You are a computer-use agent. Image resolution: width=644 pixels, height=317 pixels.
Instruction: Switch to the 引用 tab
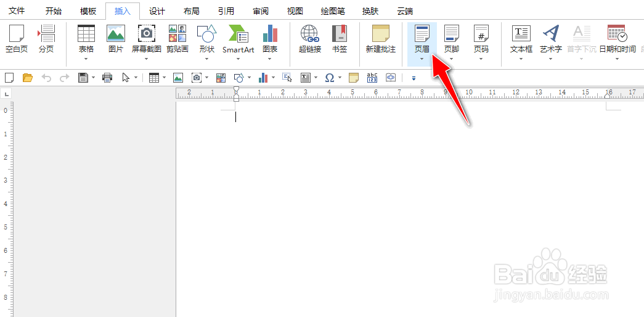pos(226,11)
